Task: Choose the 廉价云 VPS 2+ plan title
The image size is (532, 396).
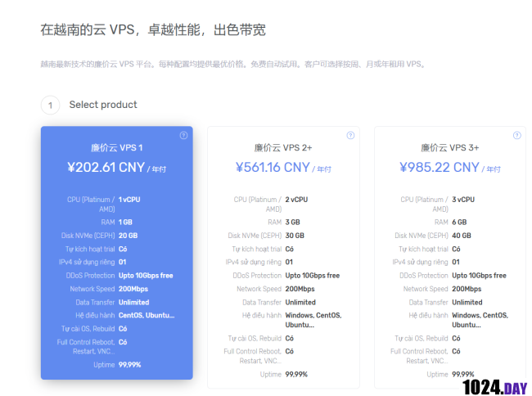Action: (x=283, y=148)
